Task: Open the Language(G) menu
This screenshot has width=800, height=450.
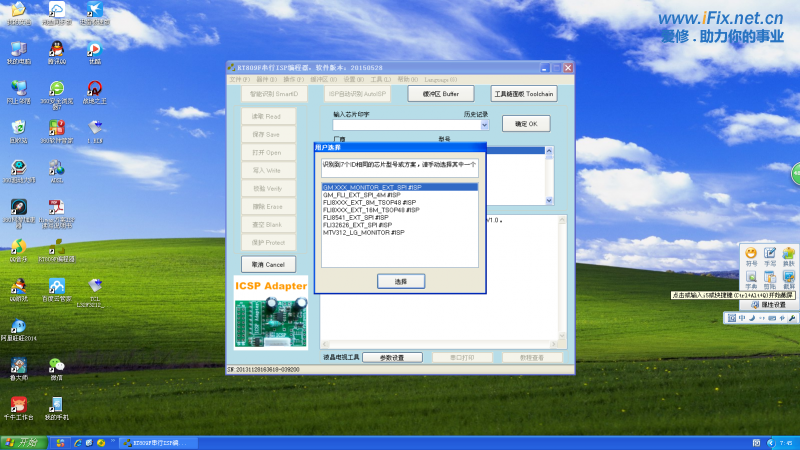Action: click(441, 80)
